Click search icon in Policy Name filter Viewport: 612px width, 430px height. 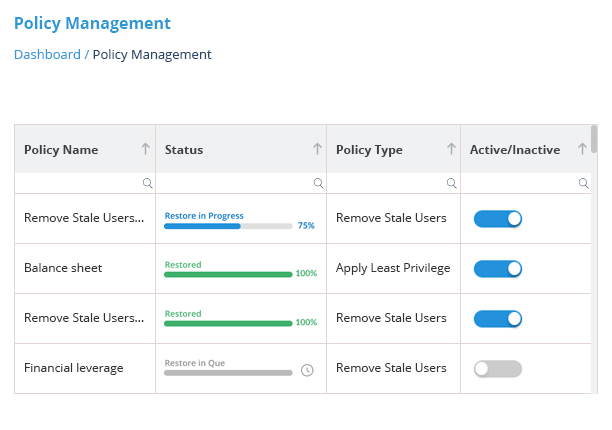pyautogui.click(x=148, y=183)
